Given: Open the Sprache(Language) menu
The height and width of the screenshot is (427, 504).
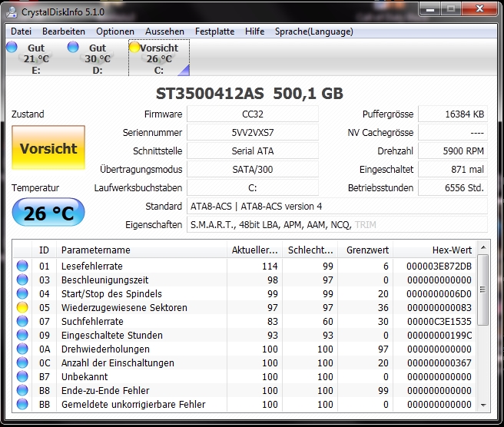Looking at the screenshot, I should point(313,31).
